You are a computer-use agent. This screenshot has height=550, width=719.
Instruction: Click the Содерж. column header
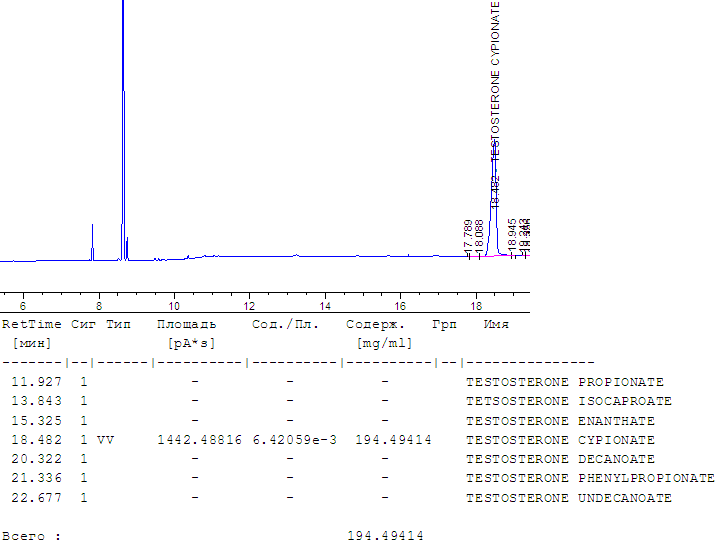coord(375,325)
